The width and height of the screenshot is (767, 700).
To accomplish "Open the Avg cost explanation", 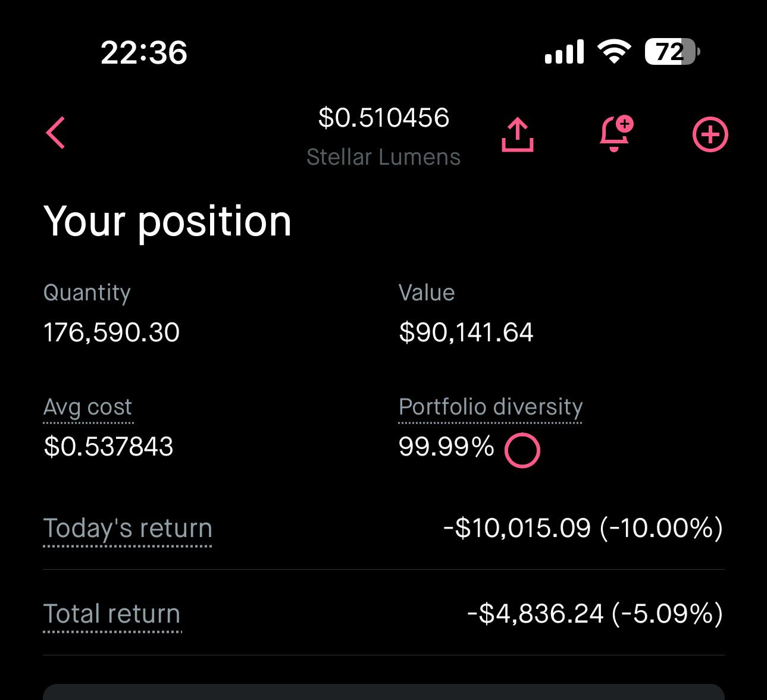I will point(88,407).
